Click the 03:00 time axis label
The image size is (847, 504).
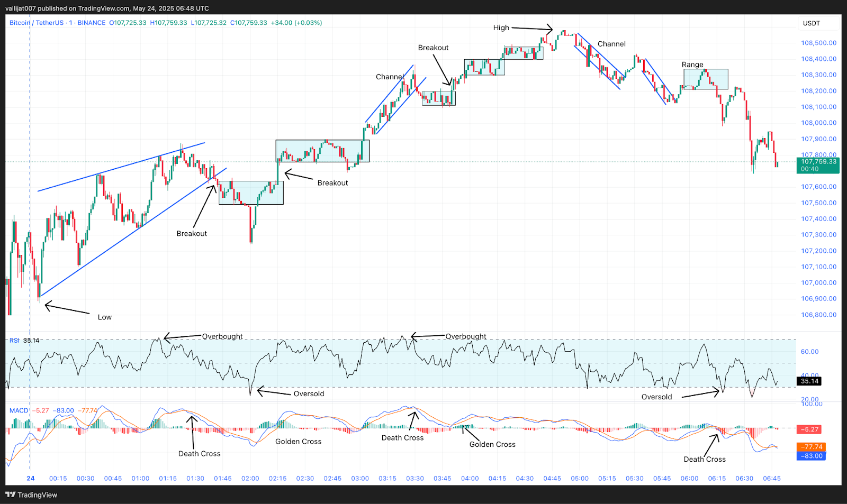coord(360,478)
